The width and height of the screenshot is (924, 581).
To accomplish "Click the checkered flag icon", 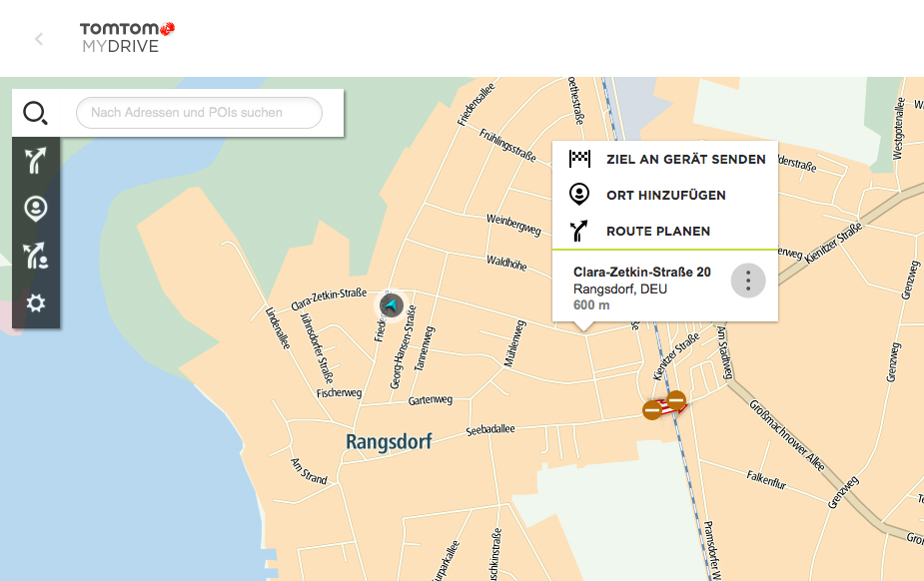I will 579,159.
